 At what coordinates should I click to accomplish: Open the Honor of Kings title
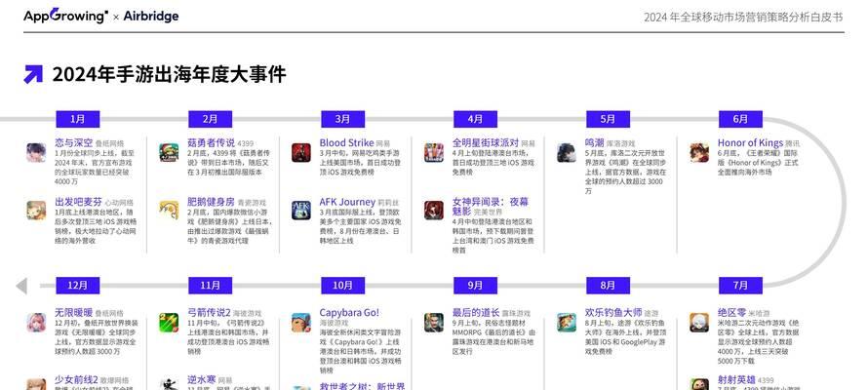click(x=750, y=142)
